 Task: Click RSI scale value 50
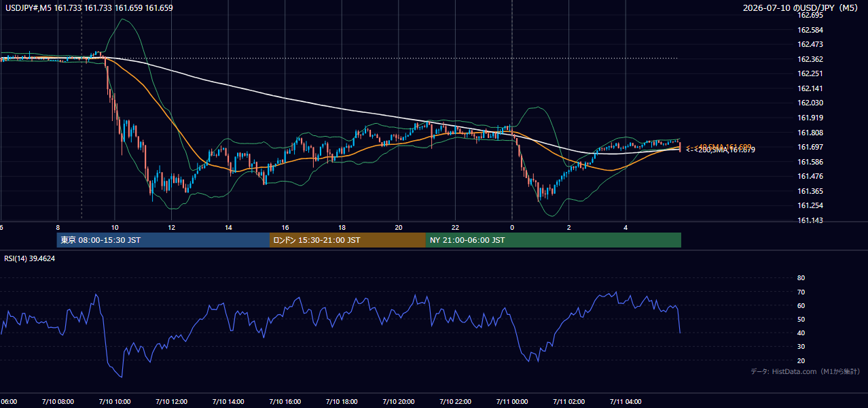tap(801, 319)
